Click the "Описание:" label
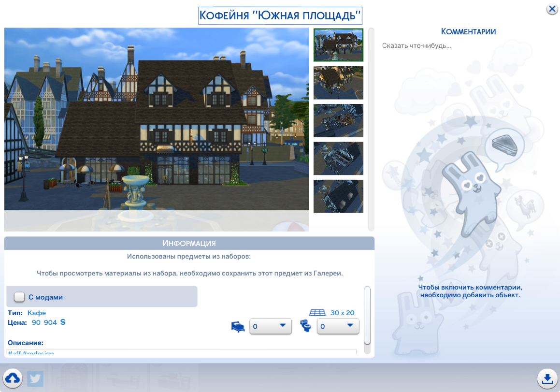Image resolution: width=560 pixels, height=392 pixels. point(26,343)
